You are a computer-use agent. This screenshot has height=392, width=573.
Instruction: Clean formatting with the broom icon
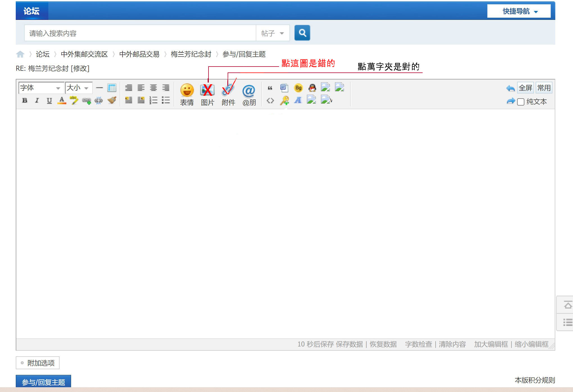coord(112,101)
